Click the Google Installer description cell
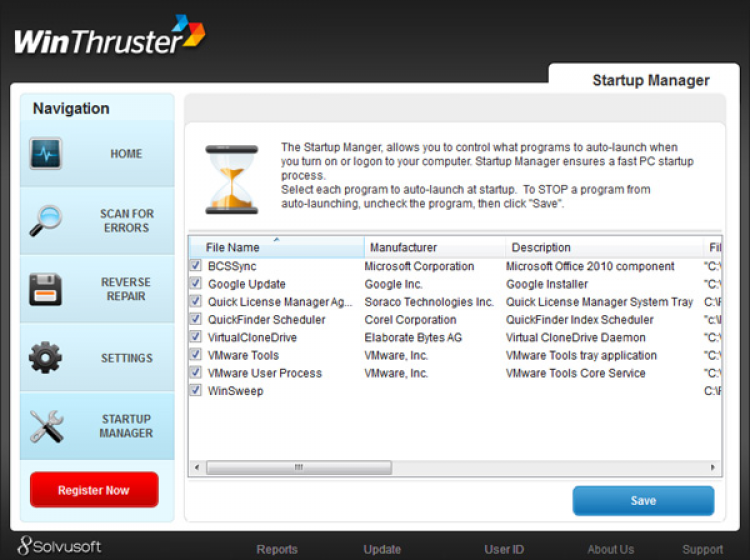Image resolution: width=750 pixels, height=560 pixels. 547,284
